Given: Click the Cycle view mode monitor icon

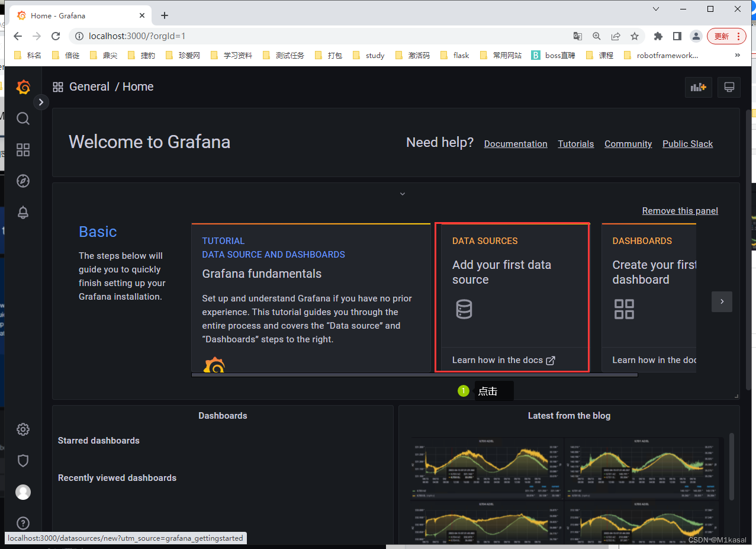Looking at the screenshot, I should click(x=729, y=87).
